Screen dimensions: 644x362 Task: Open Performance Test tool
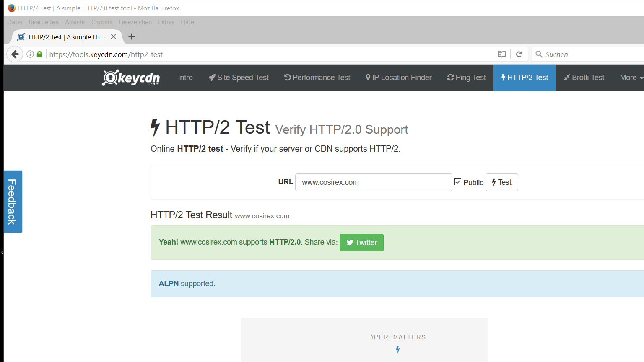click(317, 78)
